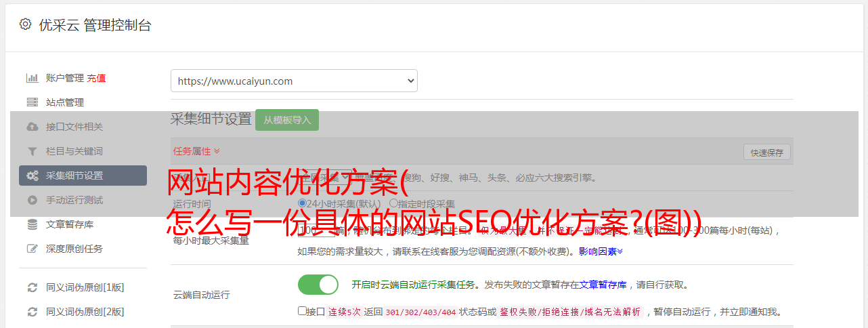Viewport: 868px width, 328px height.
Task: Select the 24小时采集(默认) radio option
Action: pos(302,203)
